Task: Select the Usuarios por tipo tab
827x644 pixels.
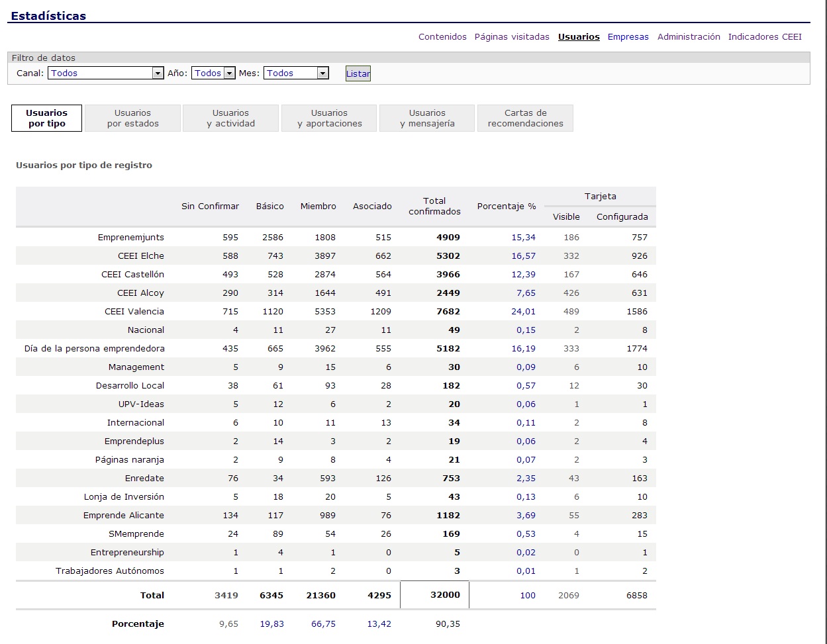Action: (x=47, y=118)
